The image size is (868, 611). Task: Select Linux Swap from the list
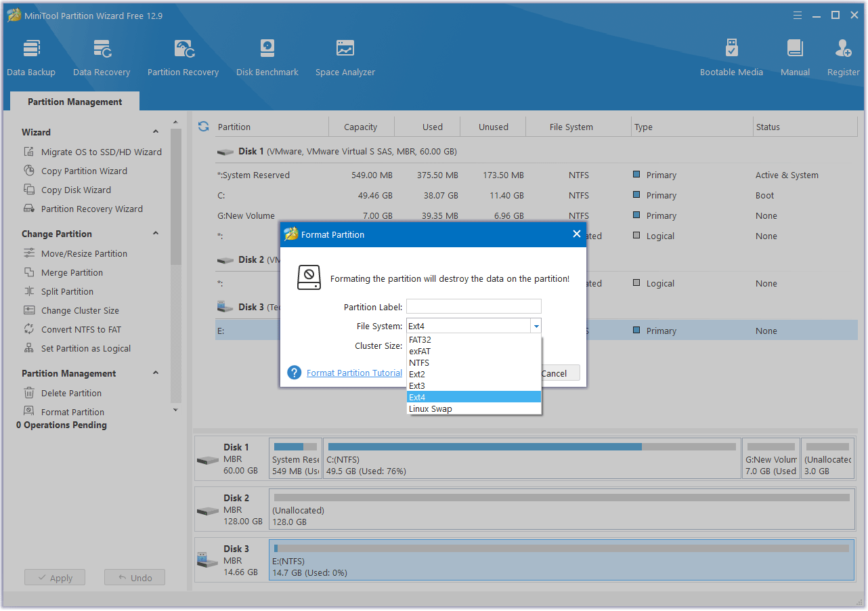click(474, 409)
